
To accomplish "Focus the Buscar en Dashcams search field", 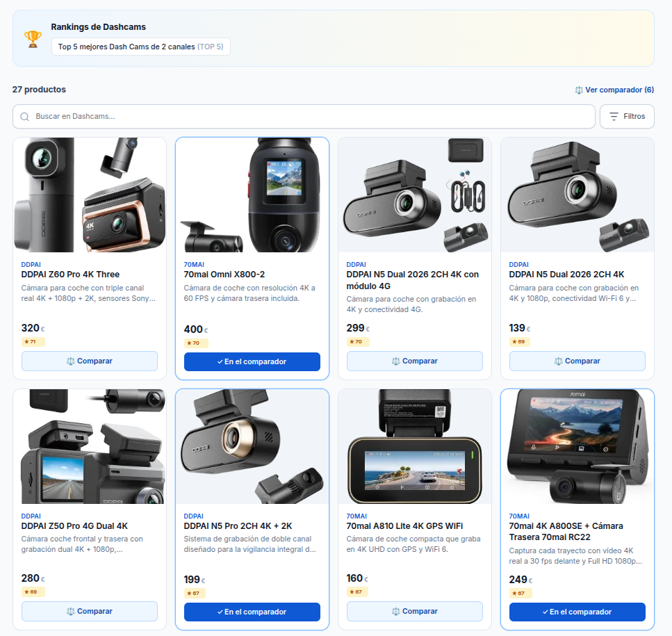I will (304, 117).
